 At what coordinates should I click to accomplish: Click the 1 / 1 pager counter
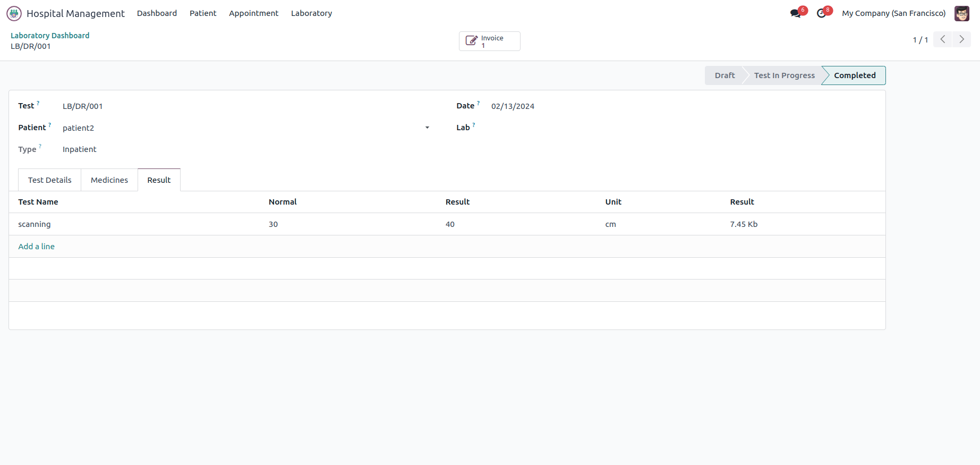click(x=920, y=40)
